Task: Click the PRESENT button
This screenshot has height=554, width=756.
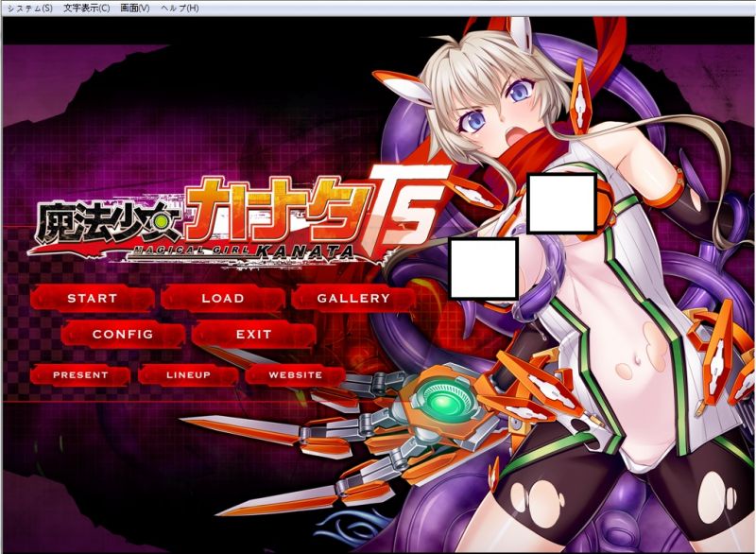Action: tap(80, 374)
